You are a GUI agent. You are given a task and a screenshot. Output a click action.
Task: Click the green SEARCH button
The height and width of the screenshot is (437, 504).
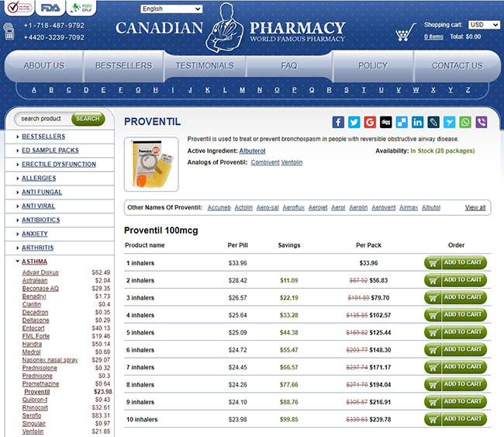tap(88, 119)
